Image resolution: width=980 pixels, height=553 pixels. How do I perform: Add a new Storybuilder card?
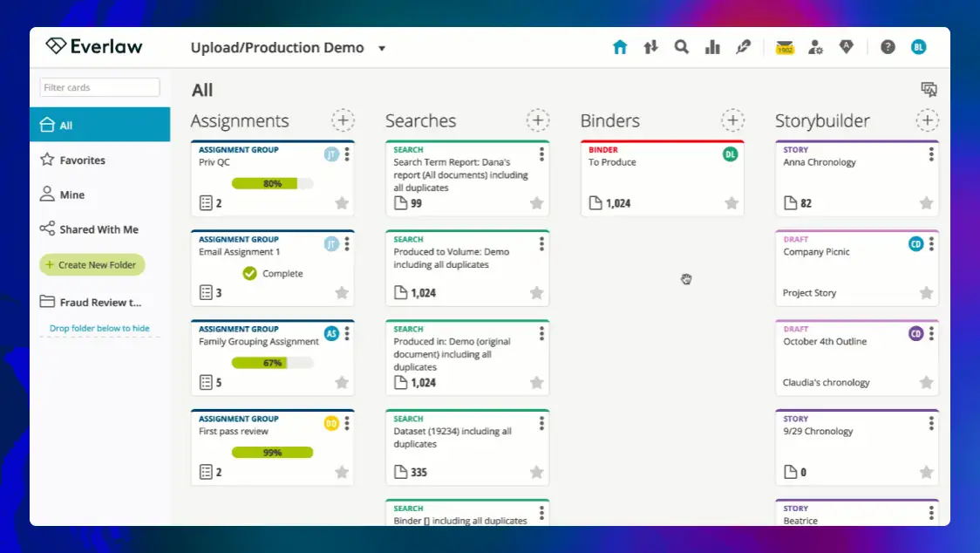(x=928, y=120)
